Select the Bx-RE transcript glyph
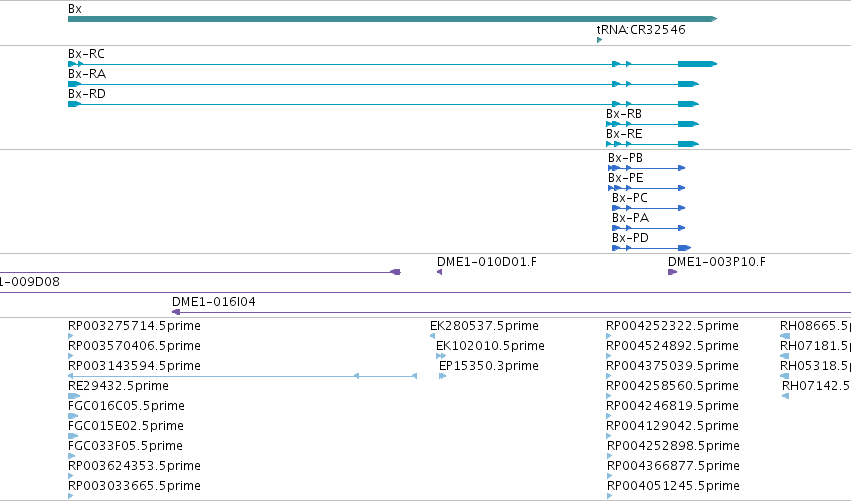Viewport: 851px width, 501px height. pos(652,144)
